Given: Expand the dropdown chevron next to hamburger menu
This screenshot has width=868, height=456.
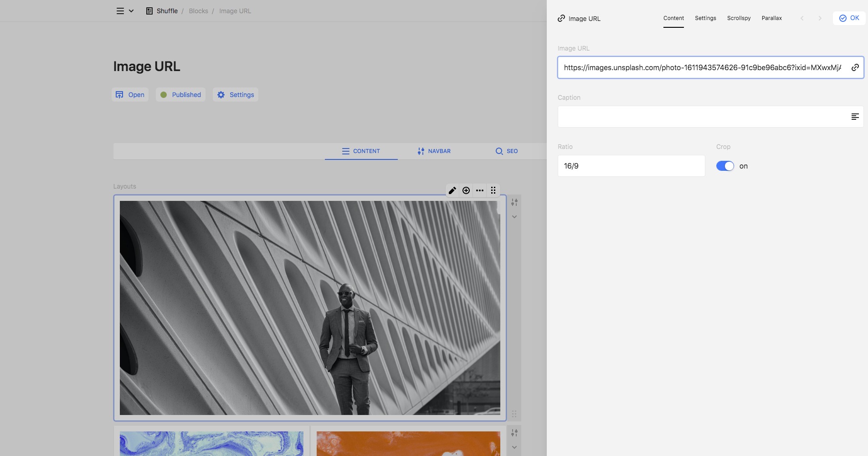Looking at the screenshot, I should (131, 11).
